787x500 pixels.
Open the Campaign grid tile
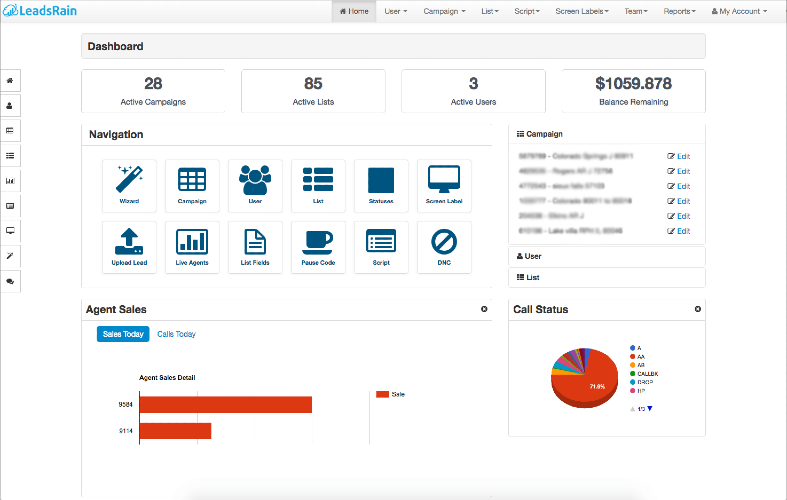pyautogui.click(x=192, y=186)
